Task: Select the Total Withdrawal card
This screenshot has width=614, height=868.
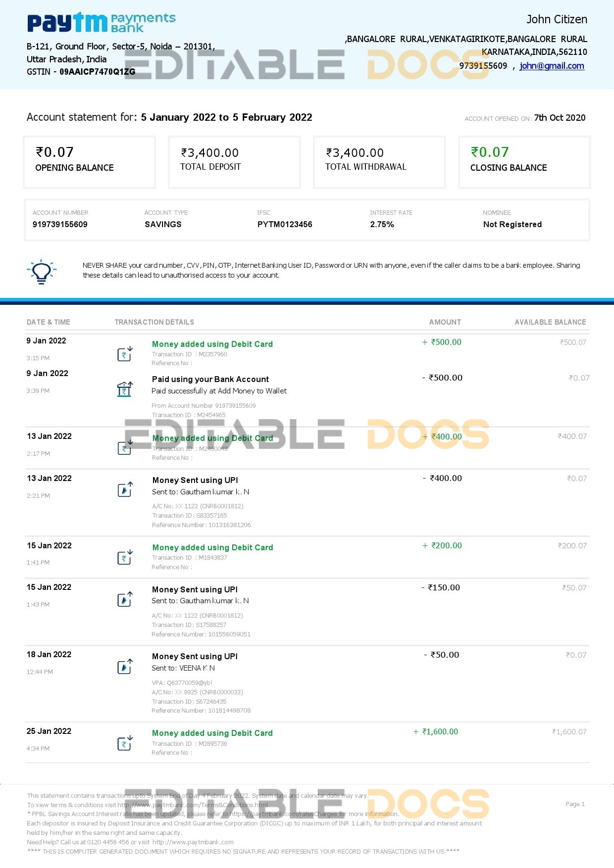Action: [379, 162]
